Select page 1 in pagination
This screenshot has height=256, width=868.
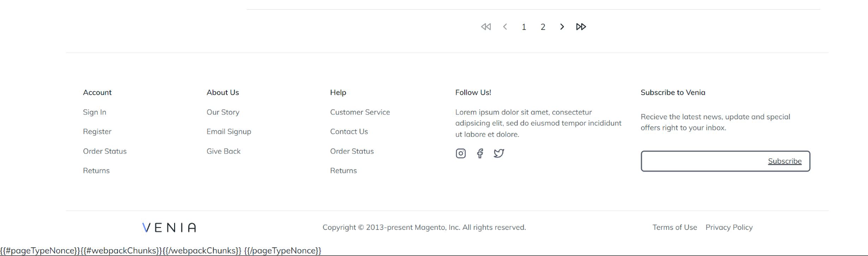[x=524, y=27]
